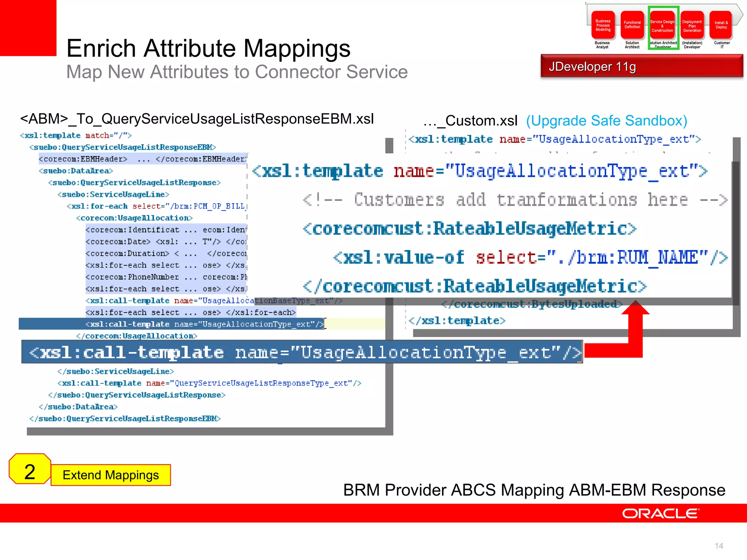The width and height of the screenshot is (747, 560).
Task: Click the closing /corecom:UsageAllocation tag
Action: [x=137, y=336]
